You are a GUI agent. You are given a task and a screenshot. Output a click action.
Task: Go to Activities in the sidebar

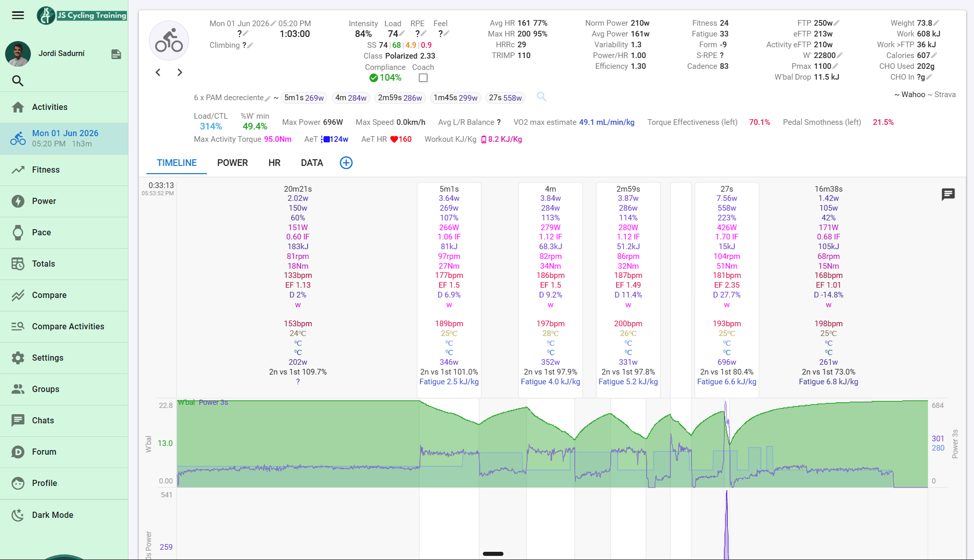coord(64,107)
